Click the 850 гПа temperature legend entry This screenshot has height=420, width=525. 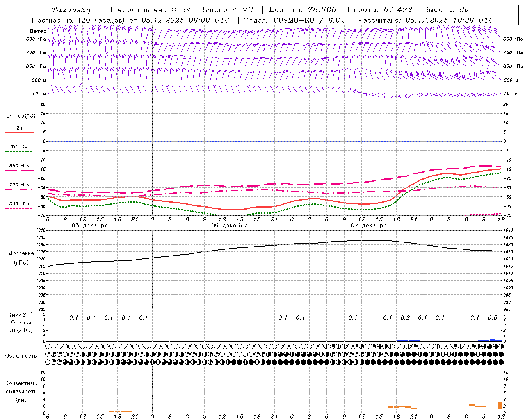(x=19, y=166)
